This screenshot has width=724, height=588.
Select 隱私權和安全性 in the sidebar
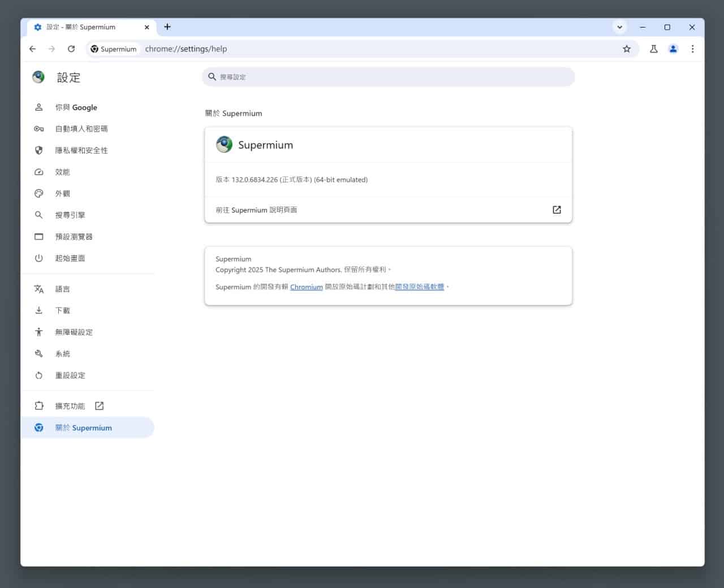(81, 150)
